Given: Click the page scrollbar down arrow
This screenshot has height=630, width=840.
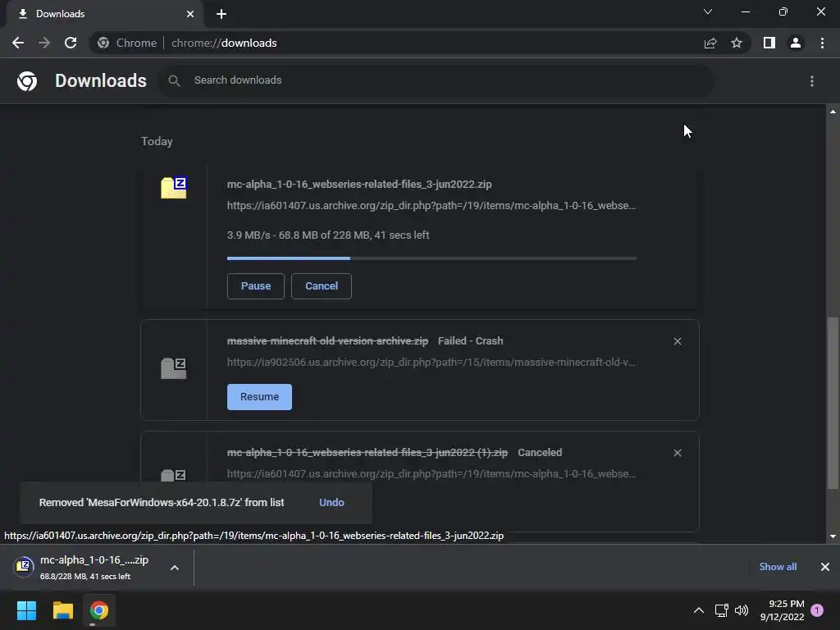Looking at the screenshot, I should coord(833,536).
